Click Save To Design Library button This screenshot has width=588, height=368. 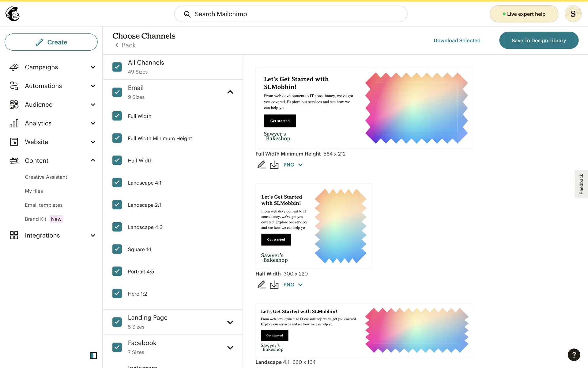(538, 40)
